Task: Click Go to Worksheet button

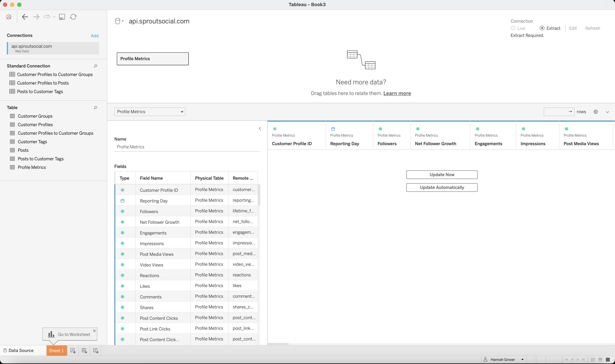Action: tap(69, 334)
